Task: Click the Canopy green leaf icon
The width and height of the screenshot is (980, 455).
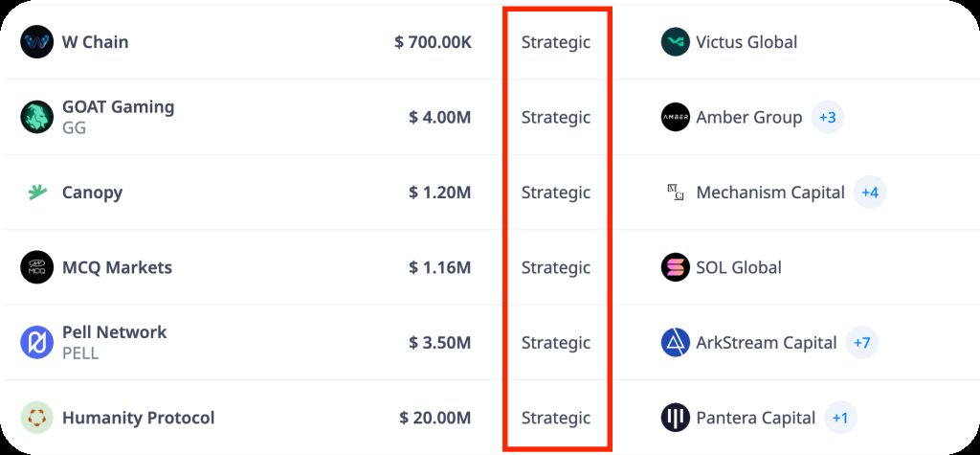Action: 37,193
